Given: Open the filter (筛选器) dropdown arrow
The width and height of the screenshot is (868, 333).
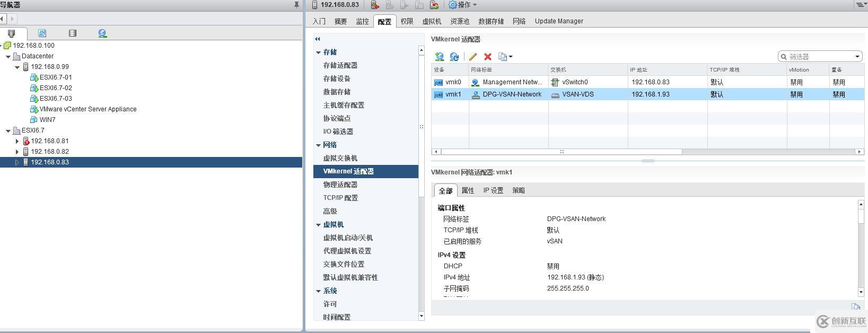Looking at the screenshot, I should (857, 57).
